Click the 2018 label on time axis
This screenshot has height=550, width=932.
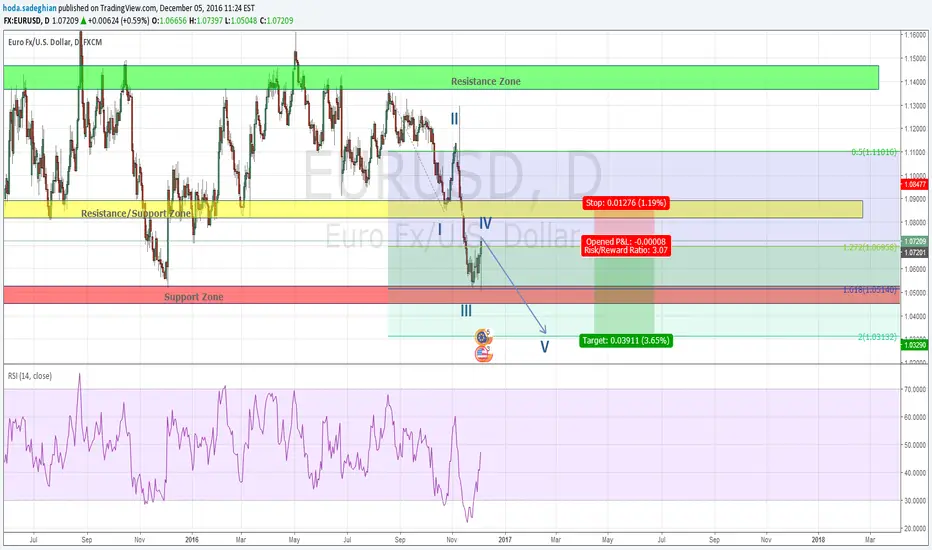(x=818, y=540)
